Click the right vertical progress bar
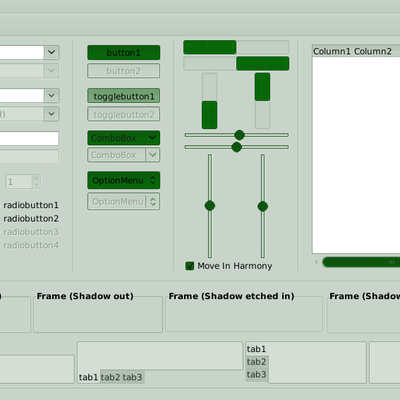Viewport: 400px width, 400px height. 262,101
